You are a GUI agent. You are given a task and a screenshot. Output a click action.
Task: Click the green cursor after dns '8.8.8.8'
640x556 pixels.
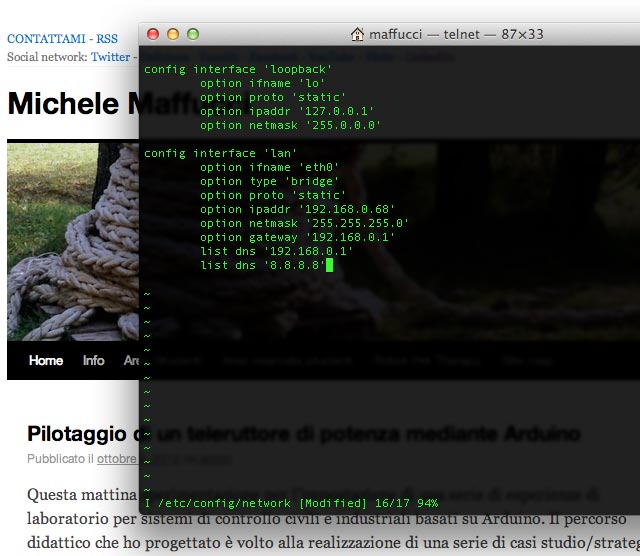click(x=329, y=265)
